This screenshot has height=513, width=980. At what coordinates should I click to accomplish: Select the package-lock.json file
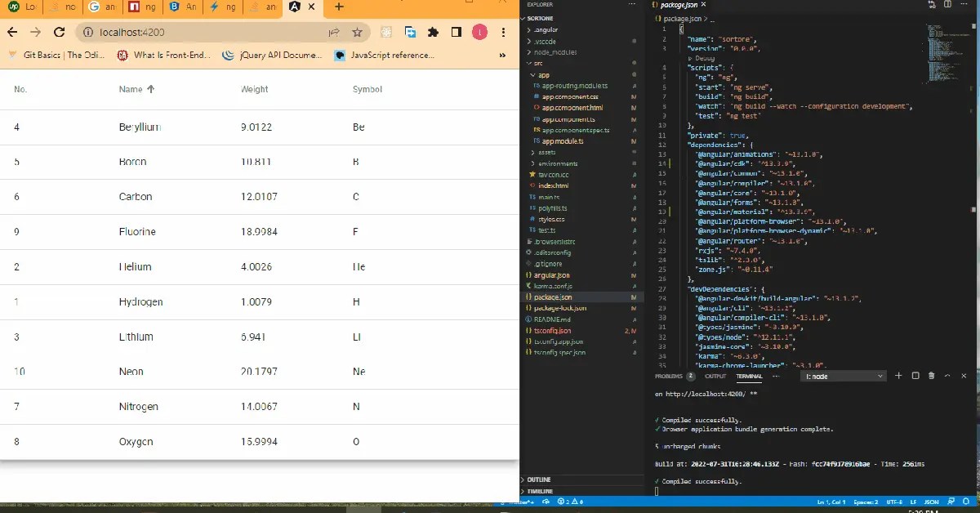click(561, 308)
